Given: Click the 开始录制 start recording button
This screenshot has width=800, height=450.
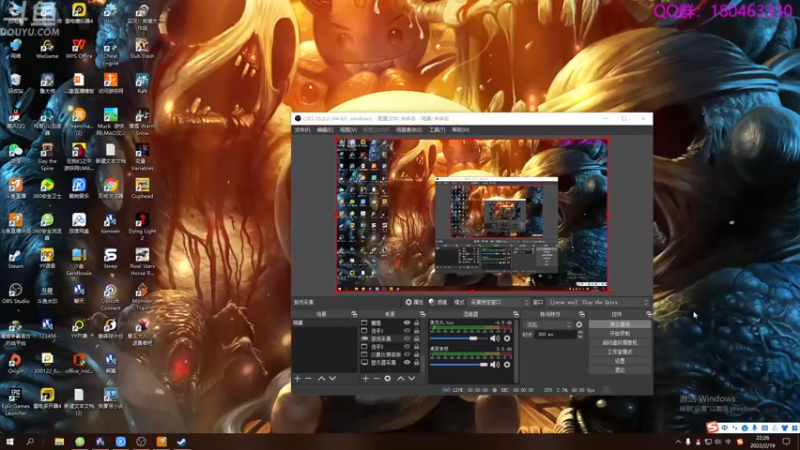Looking at the screenshot, I should click(x=620, y=333).
